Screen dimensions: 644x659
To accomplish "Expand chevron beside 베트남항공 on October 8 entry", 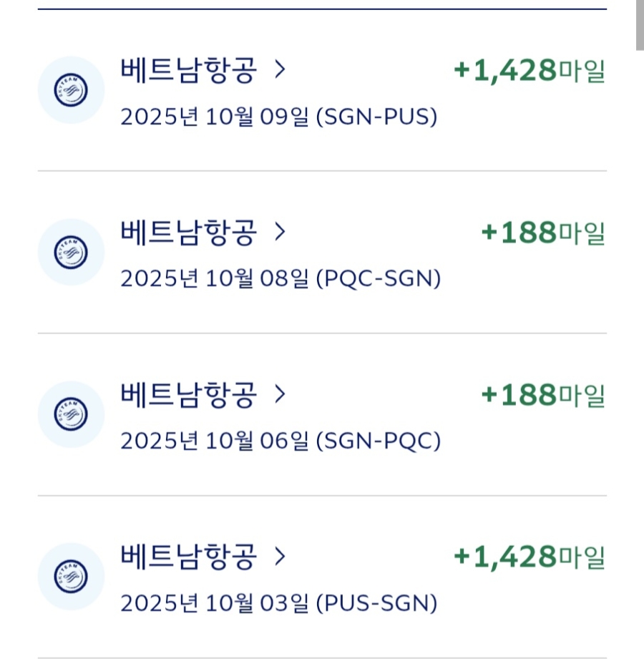I will [x=280, y=232].
